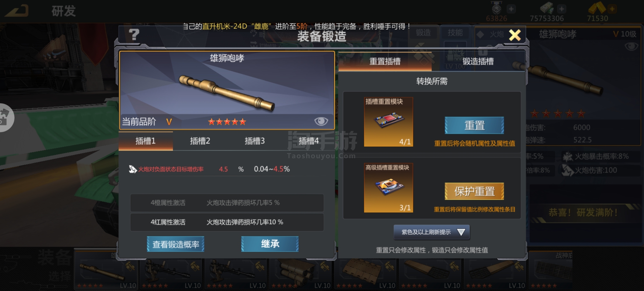Tap the plus icon beside cash 75753306
The image size is (644, 291).
coord(562,9)
